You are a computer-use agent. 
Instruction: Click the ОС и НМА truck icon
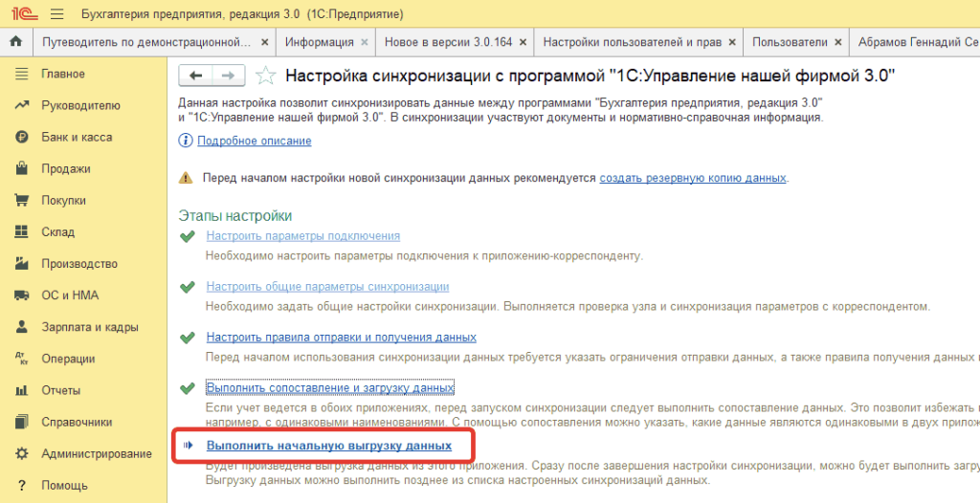point(22,295)
